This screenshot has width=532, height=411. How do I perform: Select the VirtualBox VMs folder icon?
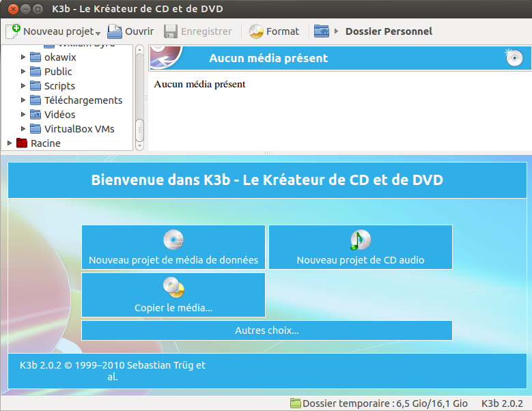pyautogui.click(x=36, y=128)
